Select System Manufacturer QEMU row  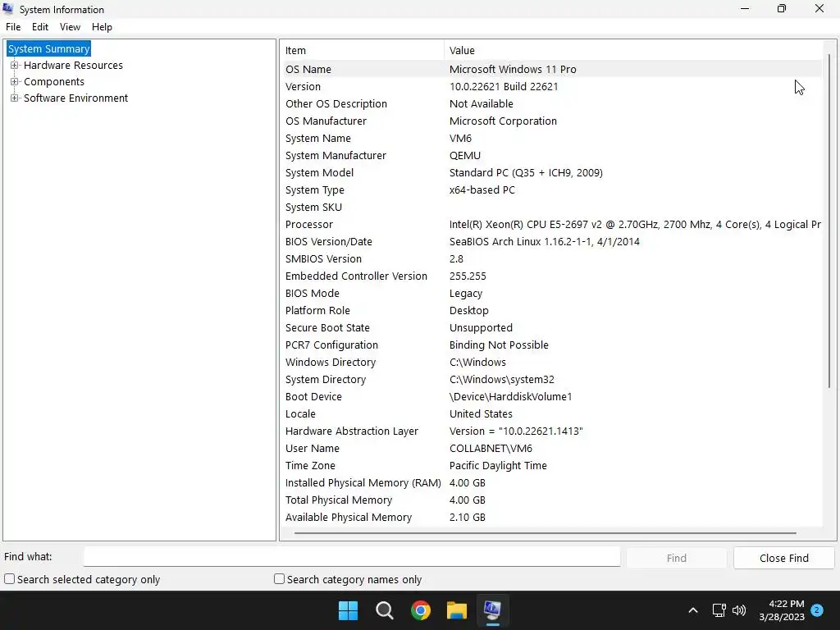(x=552, y=155)
